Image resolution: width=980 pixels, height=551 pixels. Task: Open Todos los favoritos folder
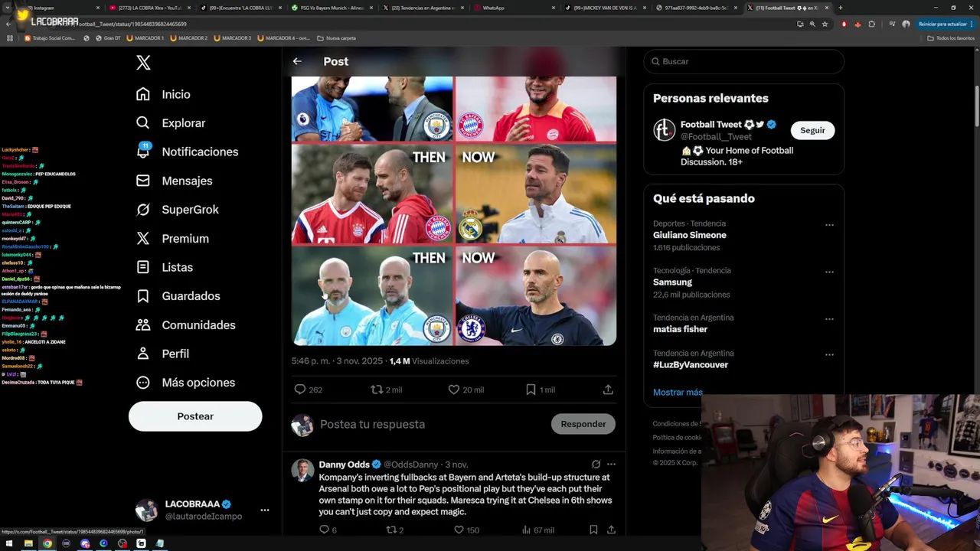point(951,37)
